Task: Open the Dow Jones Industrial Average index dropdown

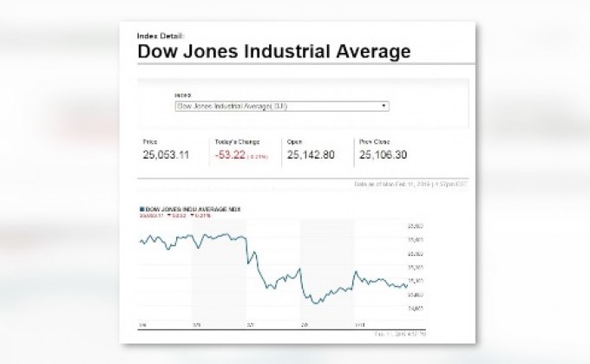Action: point(282,107)
